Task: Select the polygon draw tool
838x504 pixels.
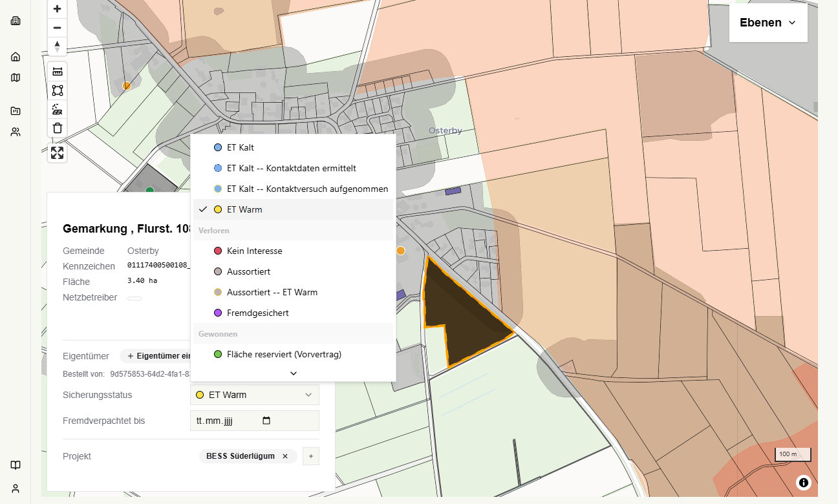Action: 58,90
